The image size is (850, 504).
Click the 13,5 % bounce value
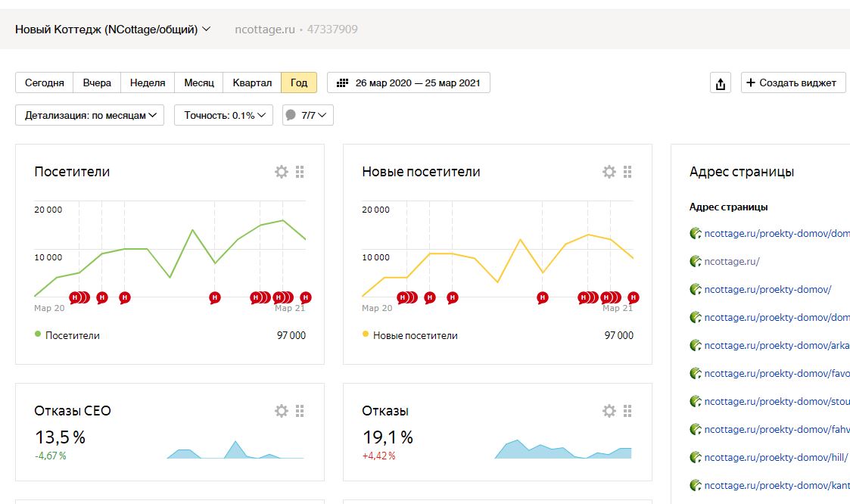[60, 437]
